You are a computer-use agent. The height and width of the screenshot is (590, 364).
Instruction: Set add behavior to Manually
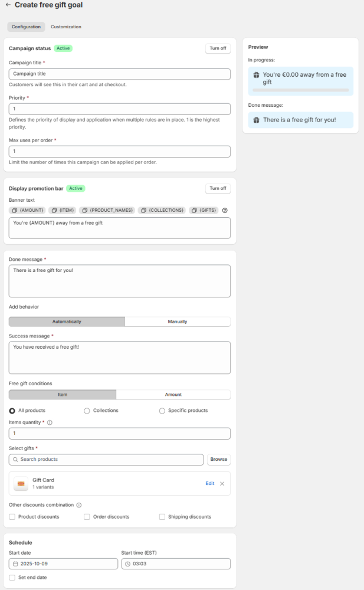click(177, 322)
